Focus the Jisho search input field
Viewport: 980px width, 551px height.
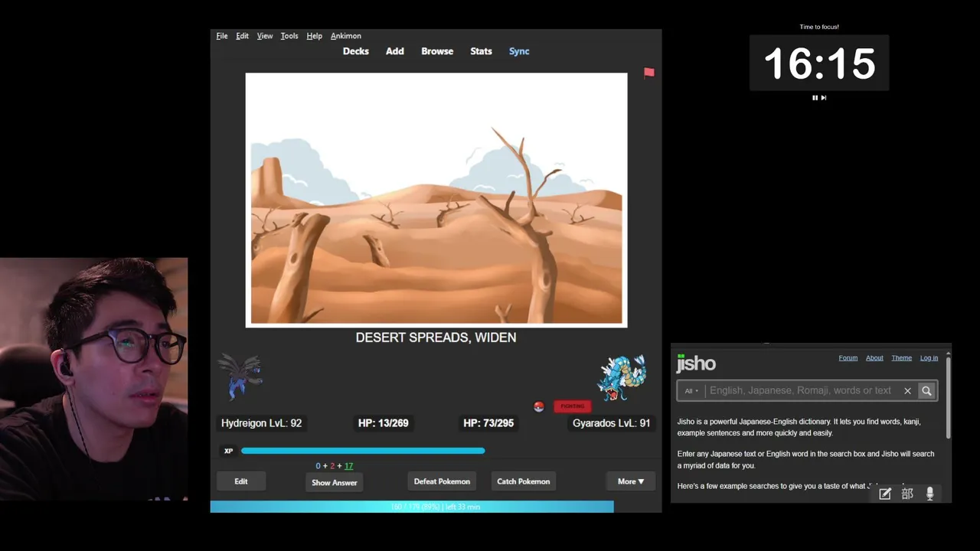[801, 391]
